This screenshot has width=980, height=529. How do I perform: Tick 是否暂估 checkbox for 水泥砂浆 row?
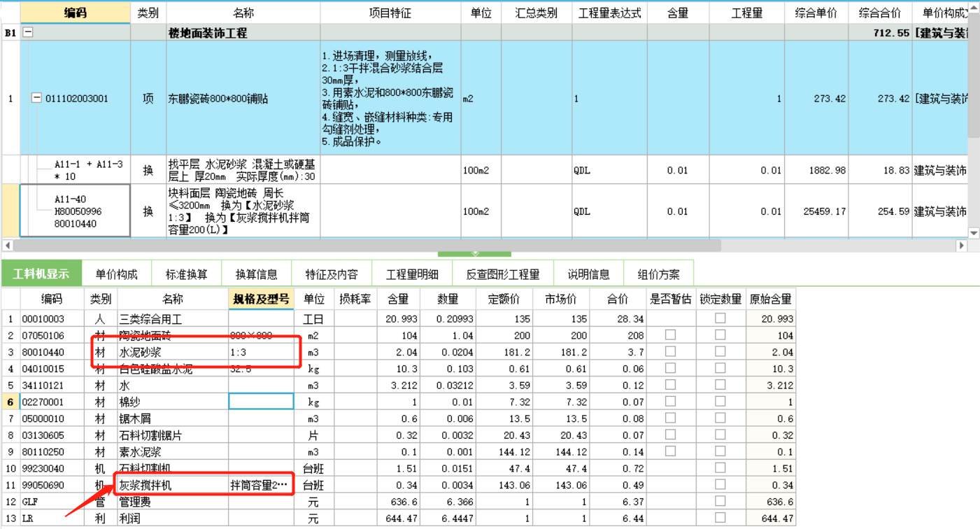tap(670, 352)
